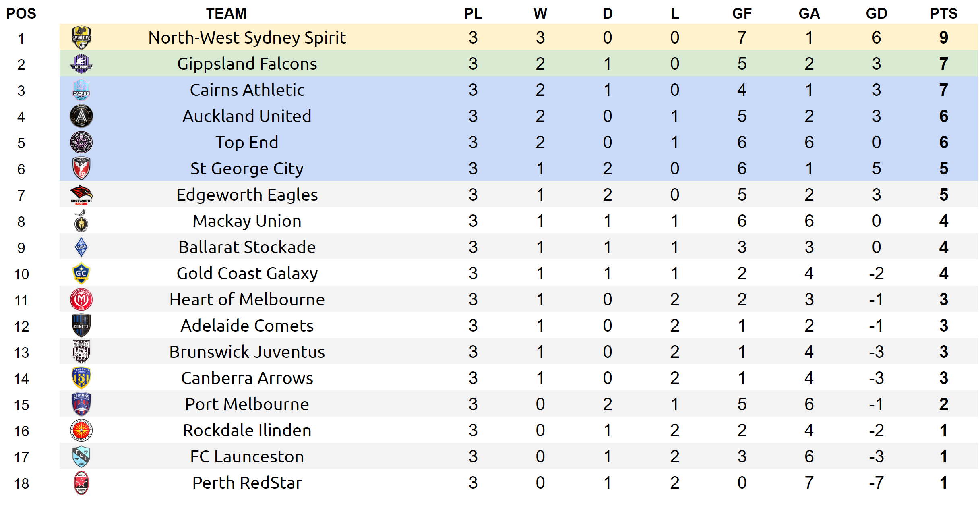Image resolution: width=980 pixels, height=506 pixels.
Task: Open the Top End club emblem
Action: coord(81,142)
